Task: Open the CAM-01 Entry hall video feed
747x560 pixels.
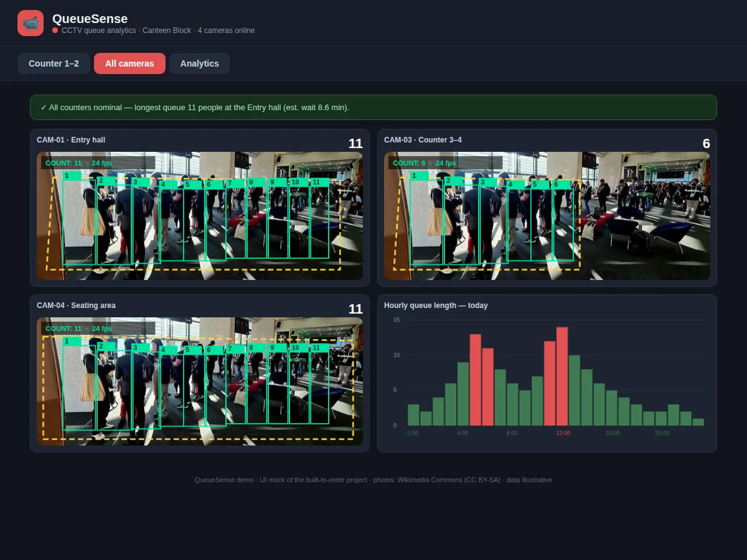Action: click(200, 216)
